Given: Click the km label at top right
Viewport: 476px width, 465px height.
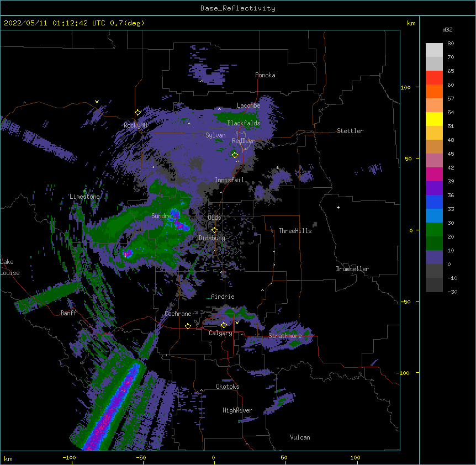Looking at the screenshot, I should (x=411, y=23).
